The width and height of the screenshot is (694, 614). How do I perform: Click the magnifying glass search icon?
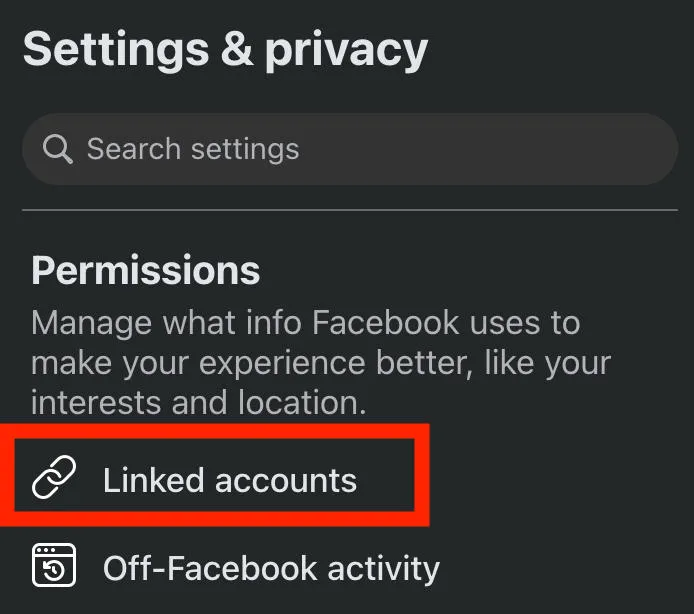pyautogui.click(x=58, y=150)
